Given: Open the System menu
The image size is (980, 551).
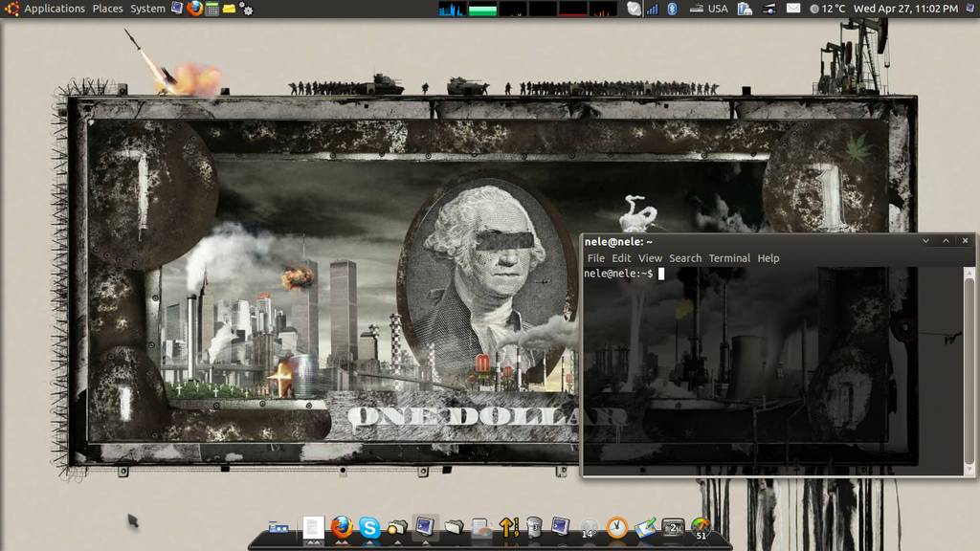Looking at the screenshot, I should 147,9.
